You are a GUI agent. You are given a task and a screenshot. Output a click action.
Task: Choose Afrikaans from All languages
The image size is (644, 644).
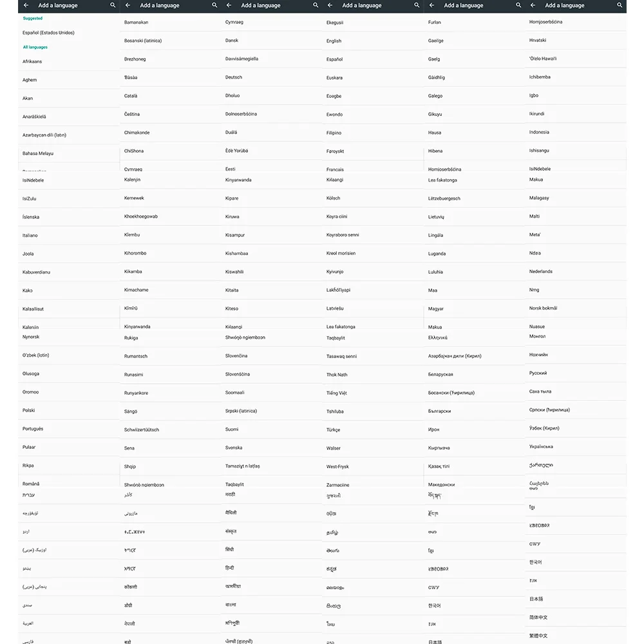click(69, 61)
